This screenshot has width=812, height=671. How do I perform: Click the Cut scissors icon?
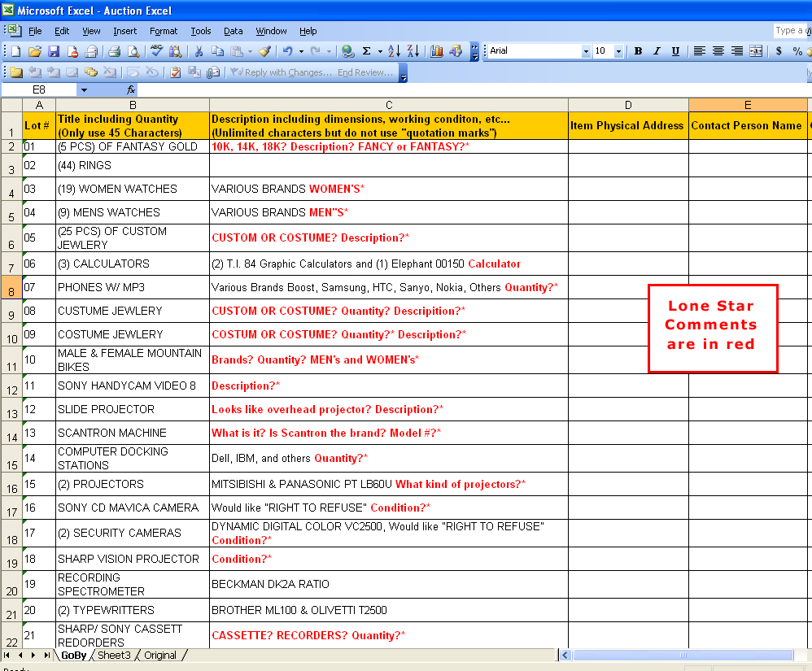pyautogui.click(x=198, y=51)
